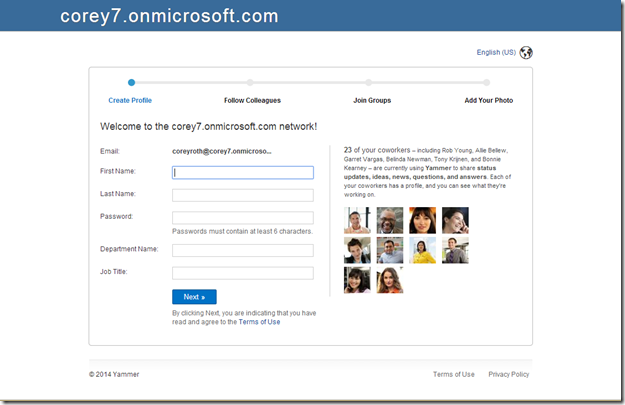Focus the First Name input field
This screenshot has width=625, height=405.
[x=243, y=173]
